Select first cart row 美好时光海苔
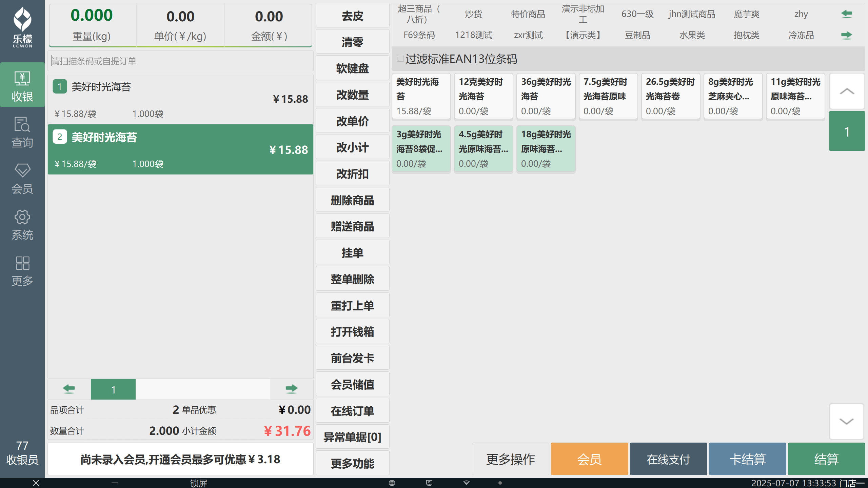Viewport: 868px width, 488px height. coord(180,99)
